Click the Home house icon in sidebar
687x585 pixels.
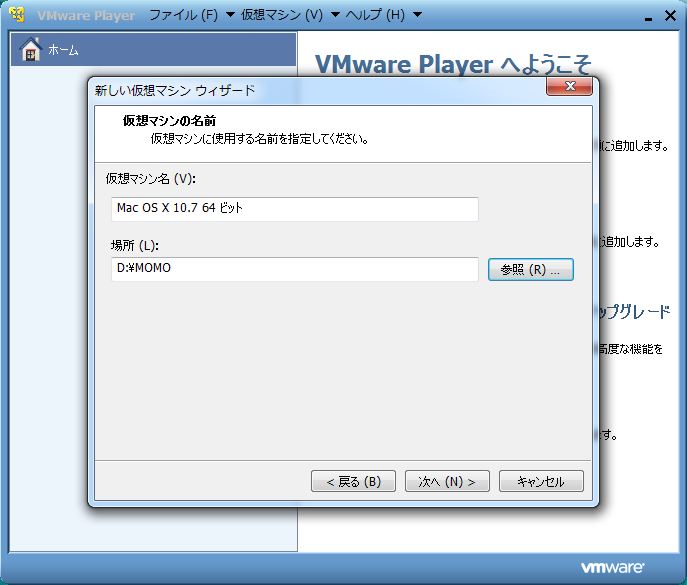(x=31, y=50)
